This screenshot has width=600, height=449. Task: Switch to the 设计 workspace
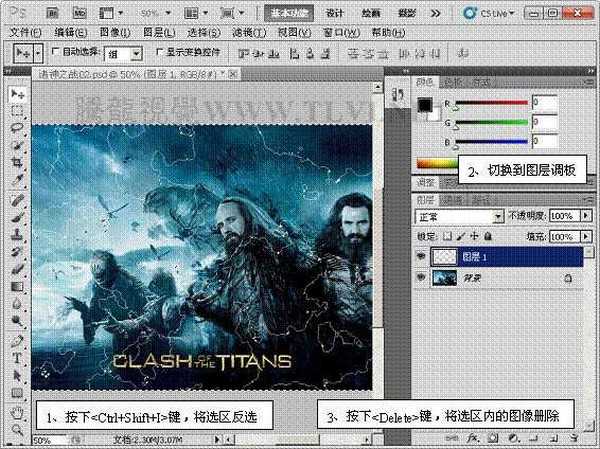pyautogui.click(x=335, y=13)
